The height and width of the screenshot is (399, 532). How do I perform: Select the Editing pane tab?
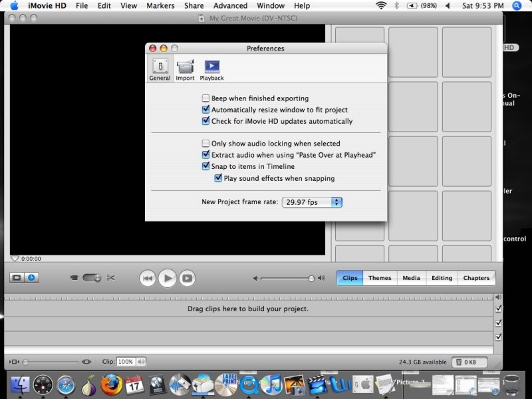point(442,278)
